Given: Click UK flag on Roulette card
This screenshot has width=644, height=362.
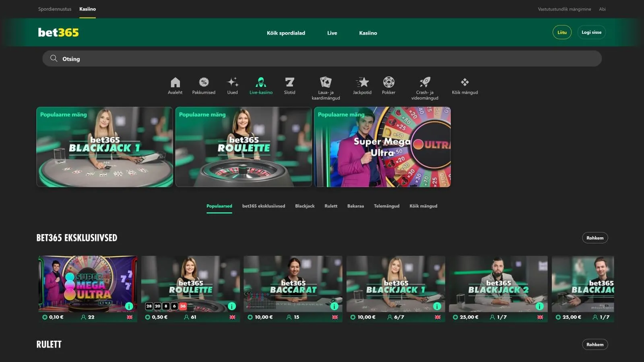Looking at the screenshot, I should tap(232, 317).
